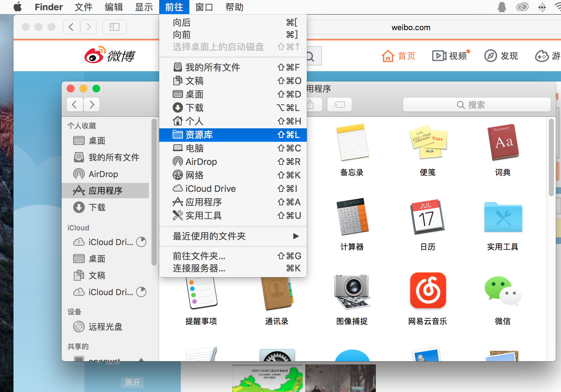Open Weibo home page (首页) link
Screen dimensions: 561x392
(399, 56)
